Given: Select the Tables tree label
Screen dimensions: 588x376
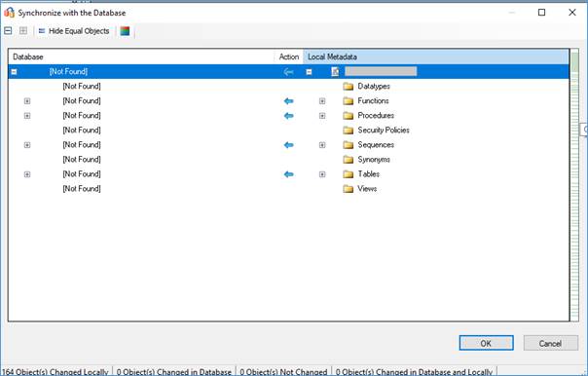Looking at the screenshot, I should pos(369,174).
